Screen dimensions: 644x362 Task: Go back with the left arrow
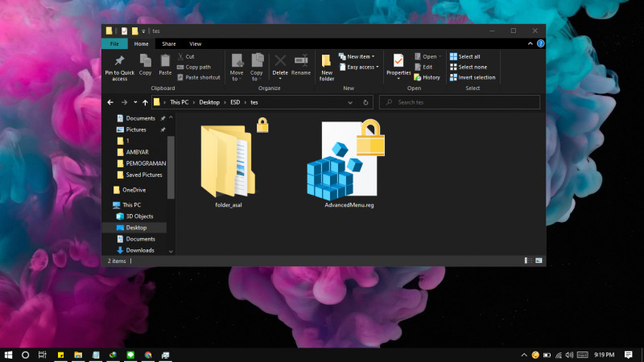coord(110,102)
